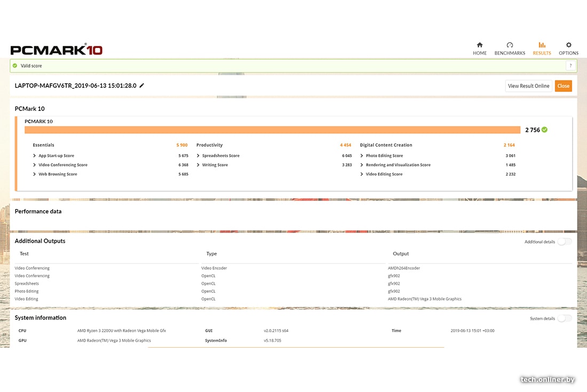Go to the RESULTS tab label
This screenshot has height=392, width=587.
[542, 53]
